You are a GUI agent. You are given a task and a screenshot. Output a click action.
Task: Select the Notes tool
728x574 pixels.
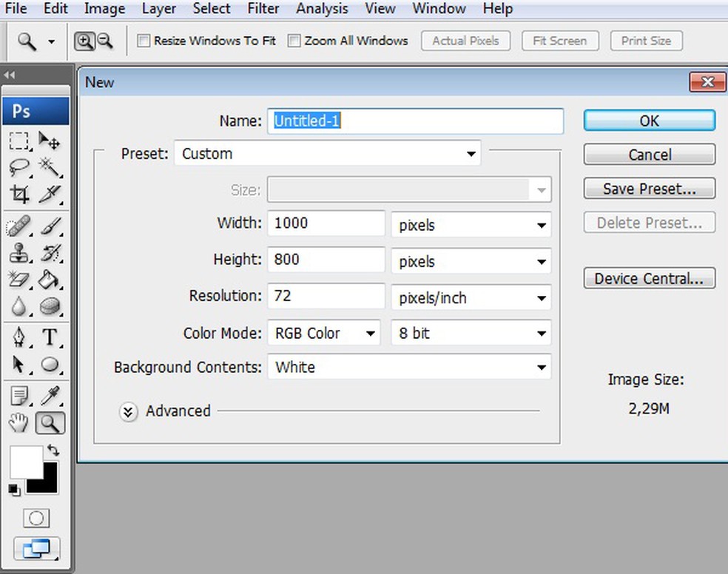pyautogui.click(x=19, y=396)
